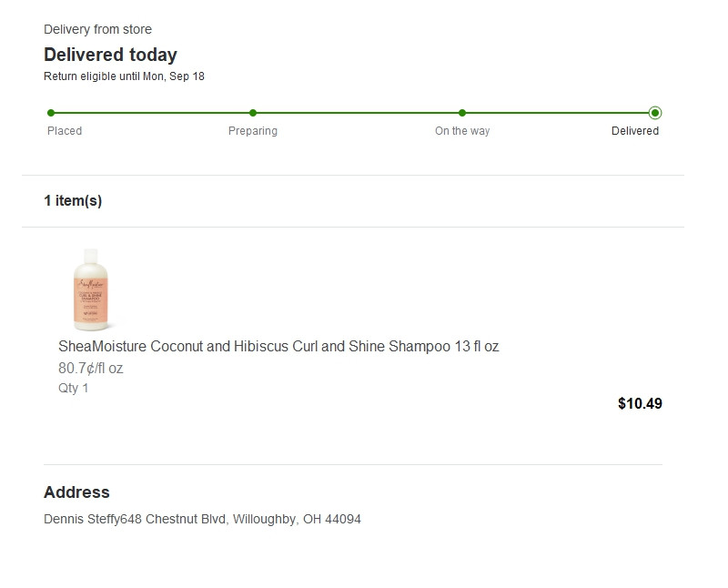Click the return eligible until Sep 18 text

pos(124,76)
